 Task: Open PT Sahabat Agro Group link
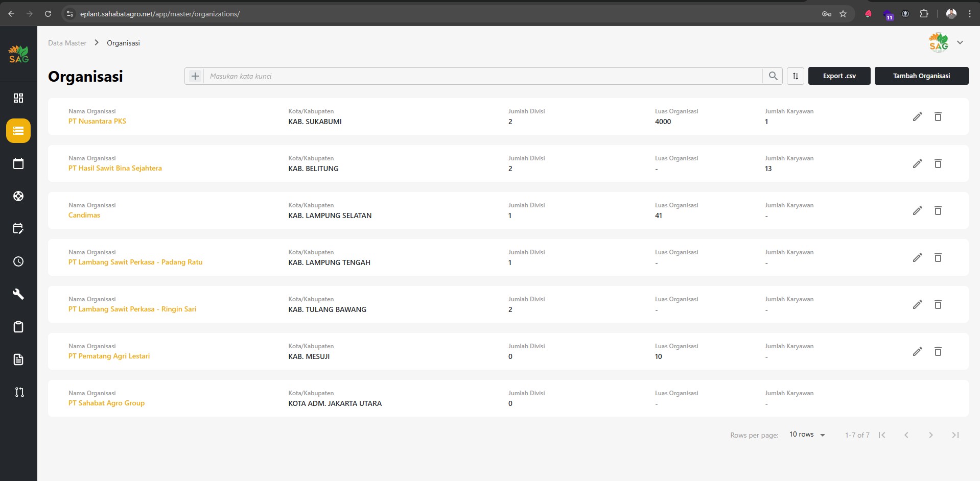tap(106, 403)
